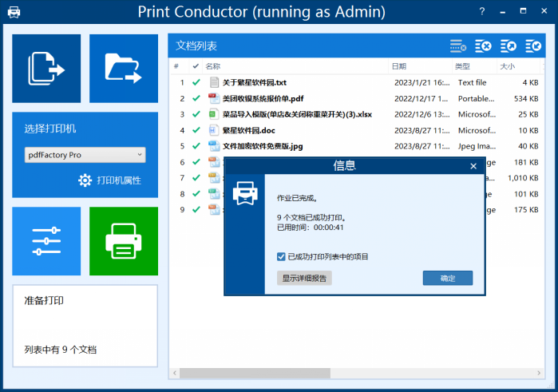Viewport: 558px width, 392px height.
Task: Start printing with green printer tile
Action: (124, 241)
